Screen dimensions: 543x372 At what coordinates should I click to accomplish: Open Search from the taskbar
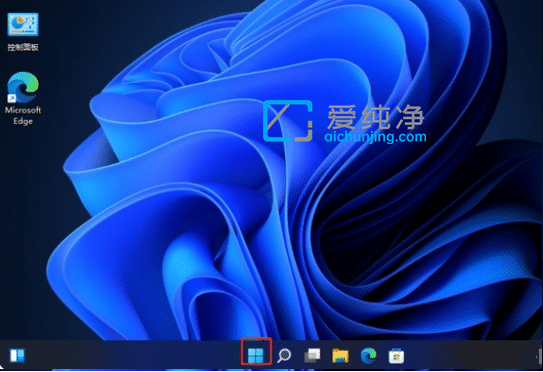pos(284,355)
